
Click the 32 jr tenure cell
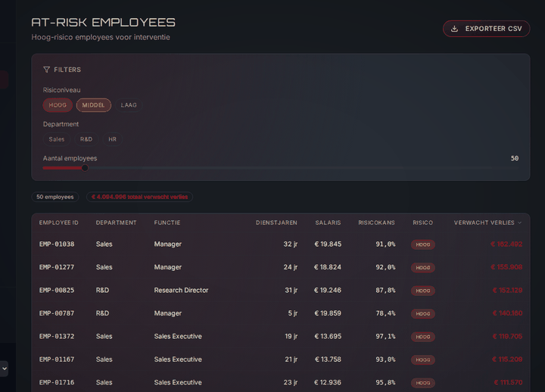click(290, 244)
